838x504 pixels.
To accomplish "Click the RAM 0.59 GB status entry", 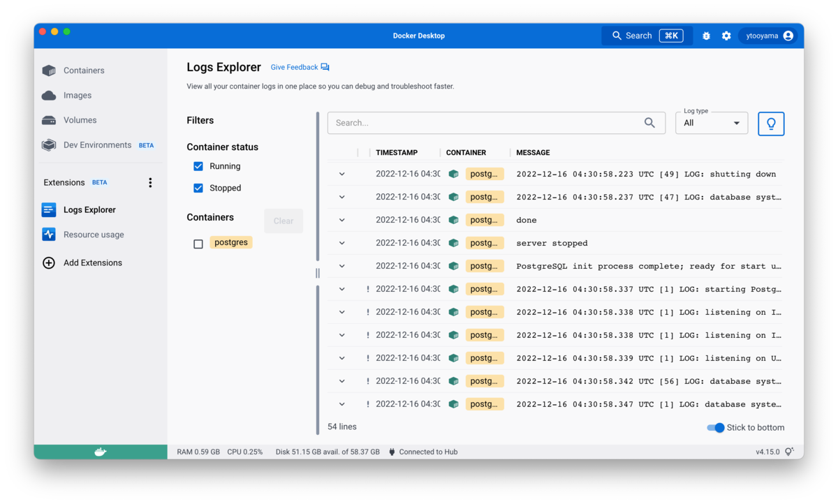I will pos(198,452).
